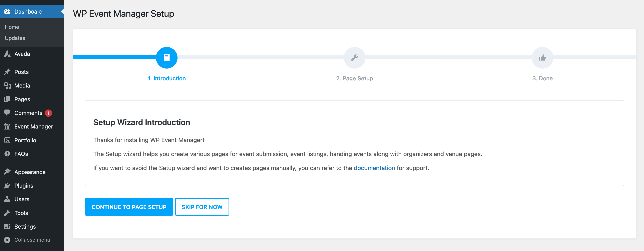Image resolution: width=644 pixels, height=251 pixels.
Task: Click Continue to Page Setup button
Action: tap(129, 207)
